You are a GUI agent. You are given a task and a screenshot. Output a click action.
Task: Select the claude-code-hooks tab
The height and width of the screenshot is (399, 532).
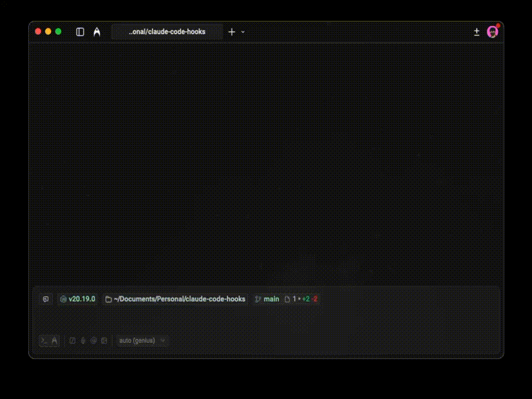click(x=167, y=32)
